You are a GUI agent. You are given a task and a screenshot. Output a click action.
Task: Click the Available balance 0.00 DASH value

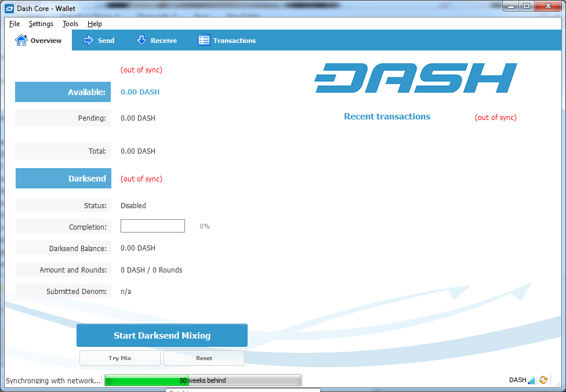[140, 92]
